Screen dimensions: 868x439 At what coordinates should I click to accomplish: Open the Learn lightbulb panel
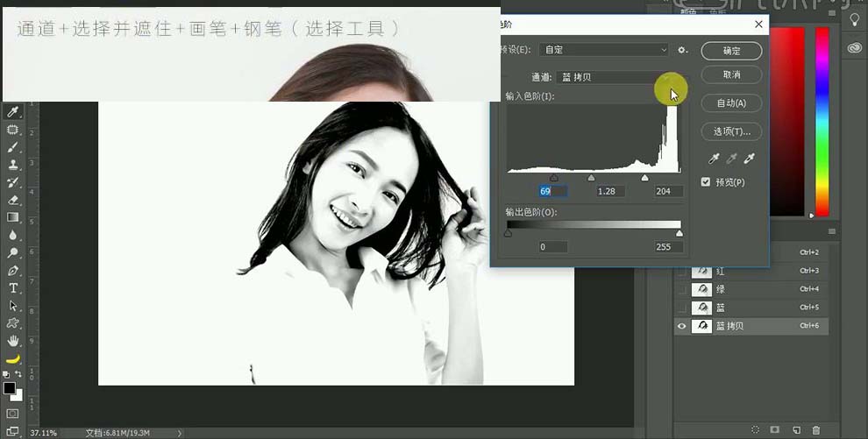click(855, 20)
